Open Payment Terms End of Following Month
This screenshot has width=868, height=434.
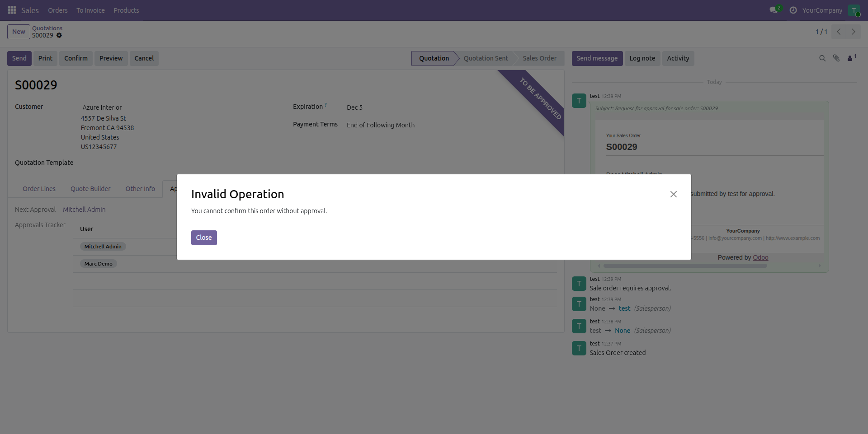381,125
